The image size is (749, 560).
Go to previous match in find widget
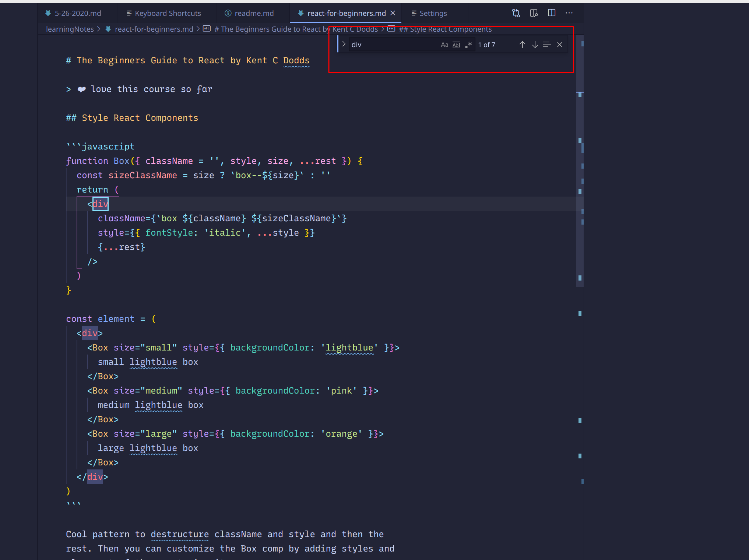pyautogui.click(x=522, y=45)
